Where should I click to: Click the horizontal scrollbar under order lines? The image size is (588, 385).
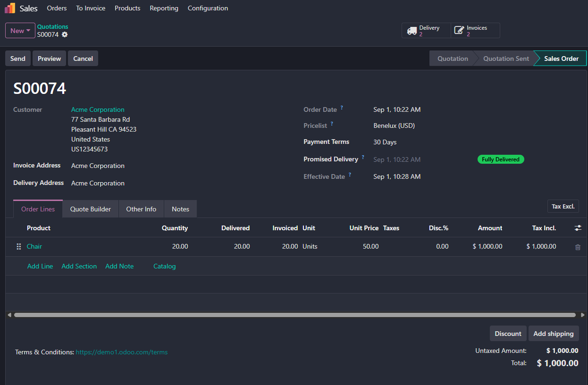coord(295,315)
